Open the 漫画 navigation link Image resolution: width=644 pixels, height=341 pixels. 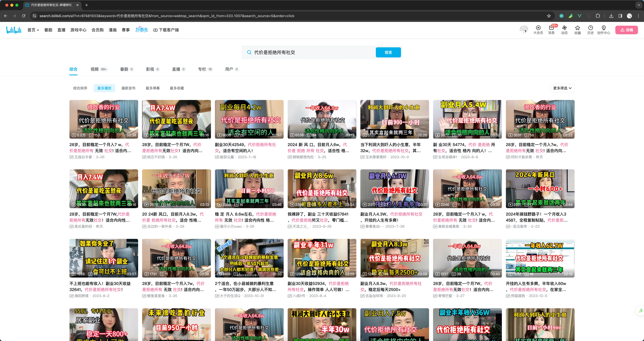pos(112,30)
